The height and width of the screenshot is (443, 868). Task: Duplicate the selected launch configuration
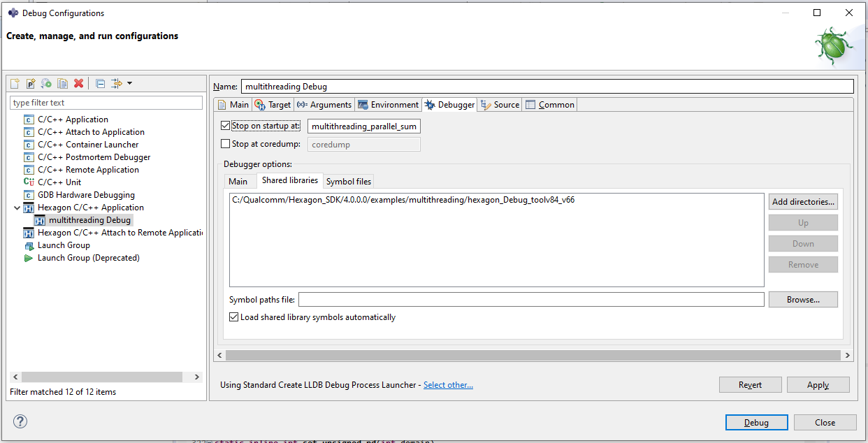62,83
